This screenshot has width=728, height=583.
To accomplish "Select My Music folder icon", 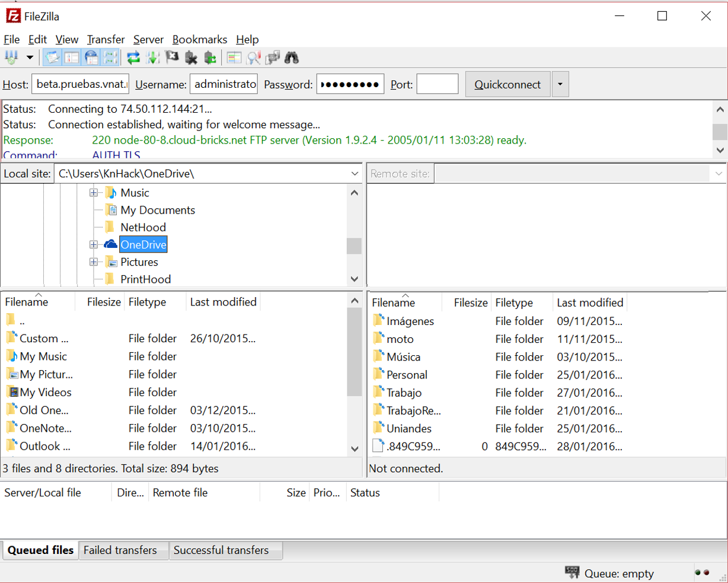I will (x=12, y=356).
